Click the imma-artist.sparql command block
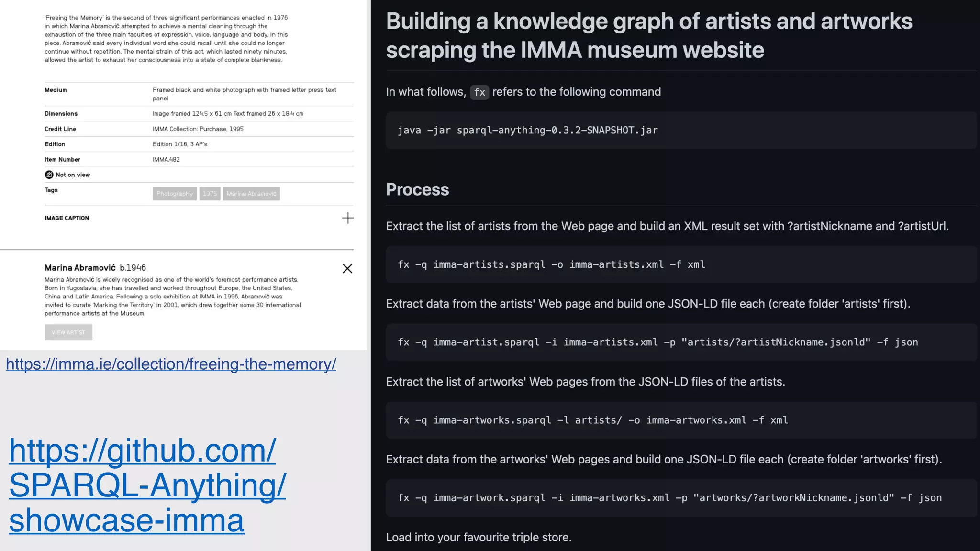The width and height of the screenshot is (980, 551). point(681,342)
